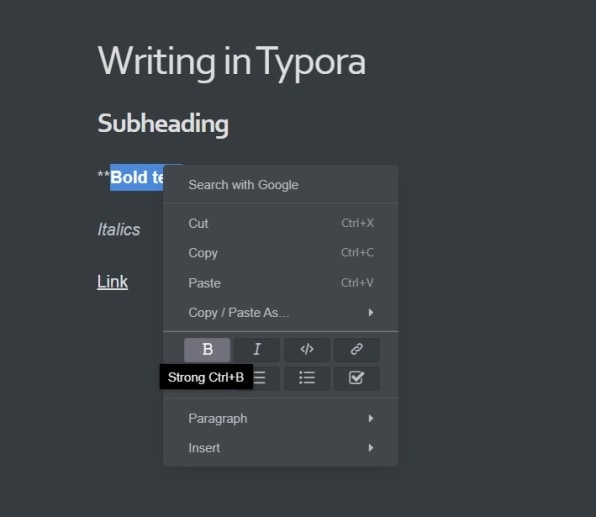This screenshot has width=596, height=517.
Task: Click the list button partly hidden by tooltip
Action: pyautogui.click(x=265, y=378)
